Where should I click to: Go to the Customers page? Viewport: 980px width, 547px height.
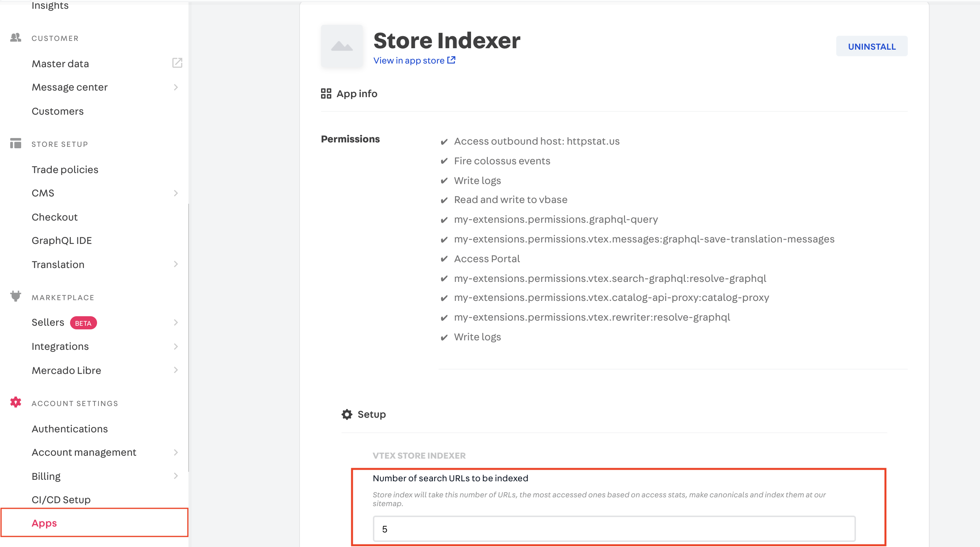tap(57, 111)
